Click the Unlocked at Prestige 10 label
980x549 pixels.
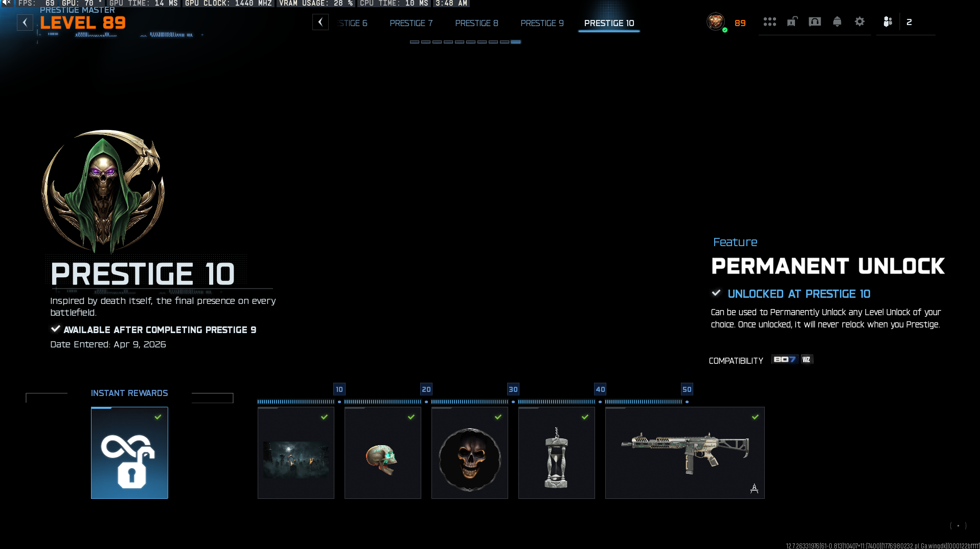pos(799,294)
